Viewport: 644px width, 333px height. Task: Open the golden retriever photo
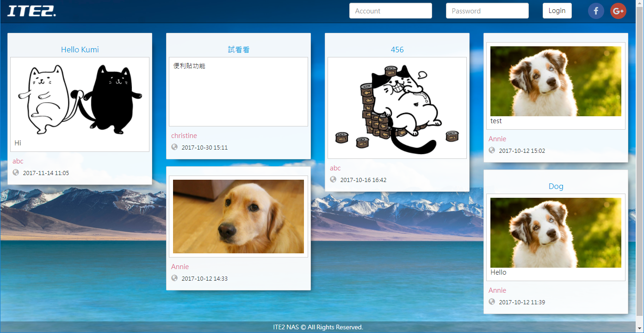tap(239, 216)
